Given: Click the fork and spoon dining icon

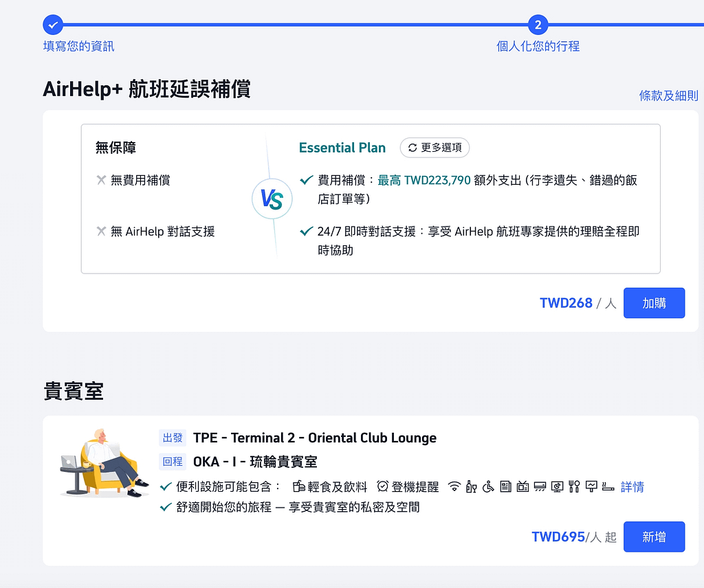Looking at the screenshot, I should (574, 486).
